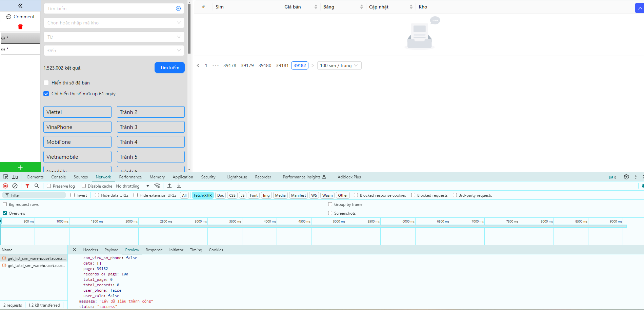Screen dimensions: 644x310
Task: Close the request details panel
Action: 75,250
